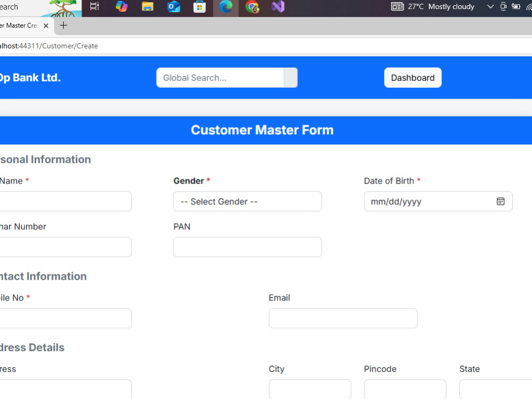Click the Aadhar Number input field
Image resolution: width=532 pixels, height=399 pixels.
point(66,247)
